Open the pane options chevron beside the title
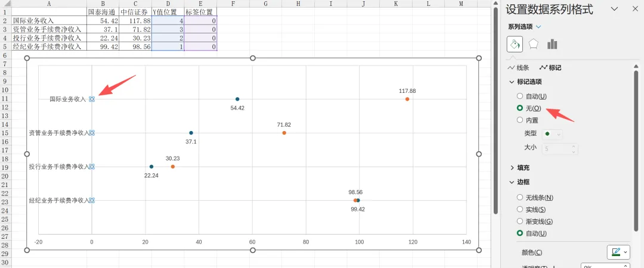 tap(615, 9)
